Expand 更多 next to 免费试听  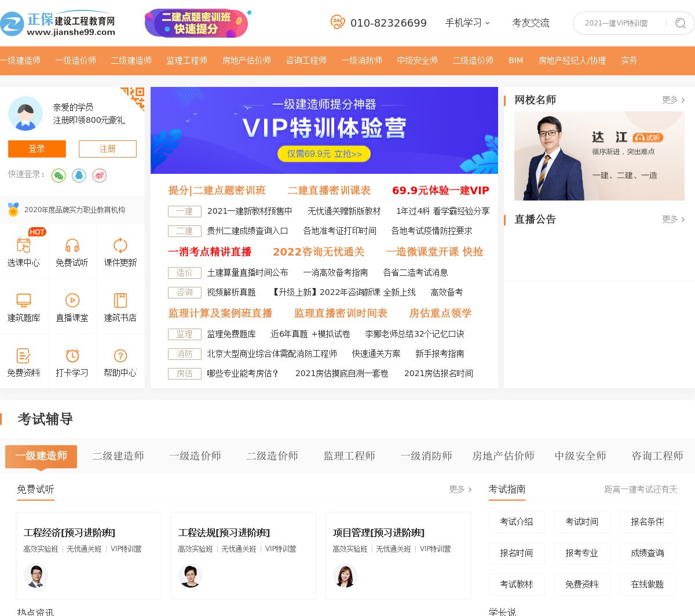[x=460, y=489]
